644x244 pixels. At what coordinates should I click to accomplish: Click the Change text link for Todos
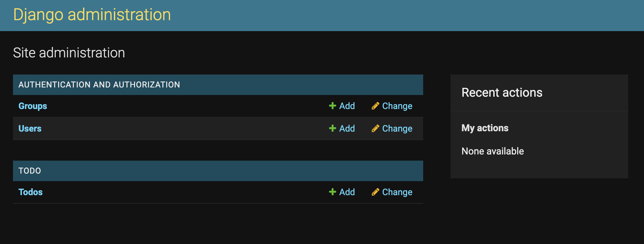pos(397,192)
